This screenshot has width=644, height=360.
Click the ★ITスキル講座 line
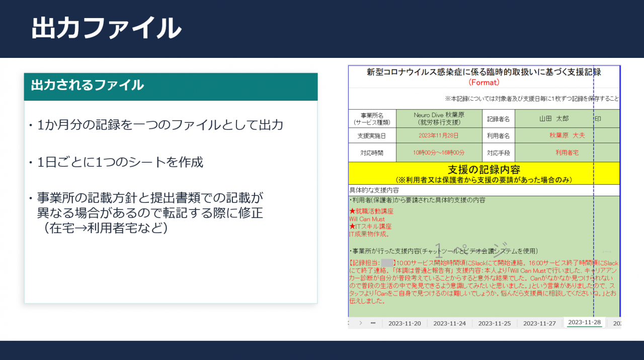coord(370,227)
